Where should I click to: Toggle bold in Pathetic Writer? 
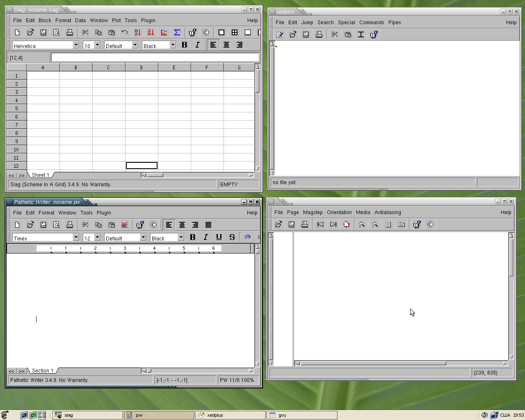coord(193,237)
